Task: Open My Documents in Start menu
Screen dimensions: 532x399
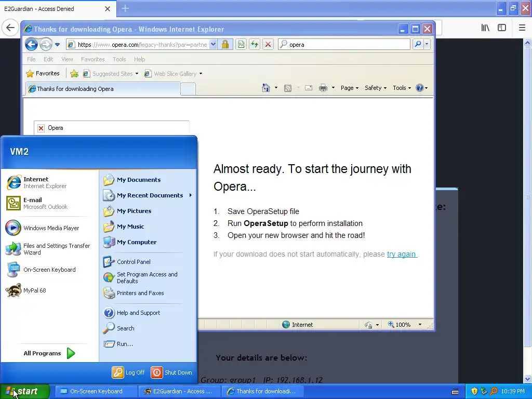Action: click(148, 180)
